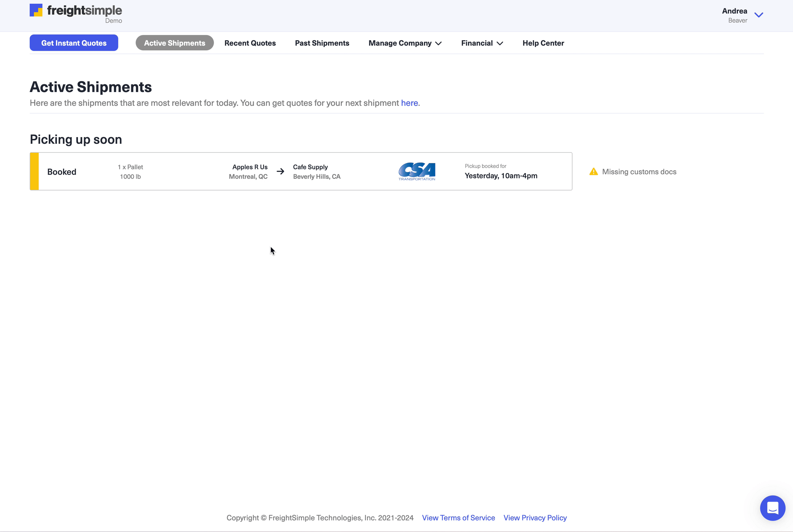The image size is (793, 532).
Task: Click the yellow warning triangle icon
Action: 593,172
